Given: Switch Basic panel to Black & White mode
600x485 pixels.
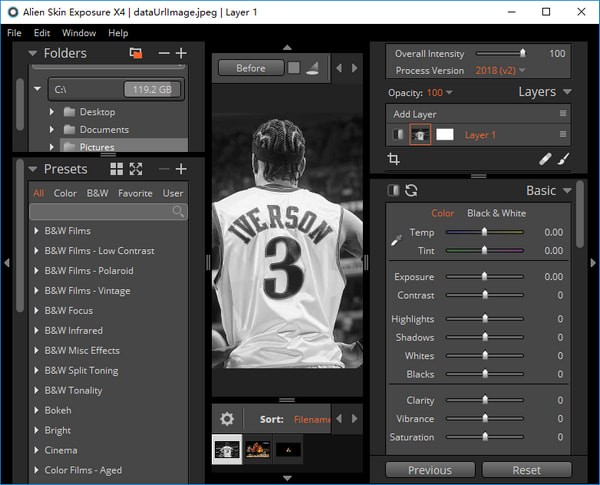Looking at the screenshot, I should [x=499, y=213].
